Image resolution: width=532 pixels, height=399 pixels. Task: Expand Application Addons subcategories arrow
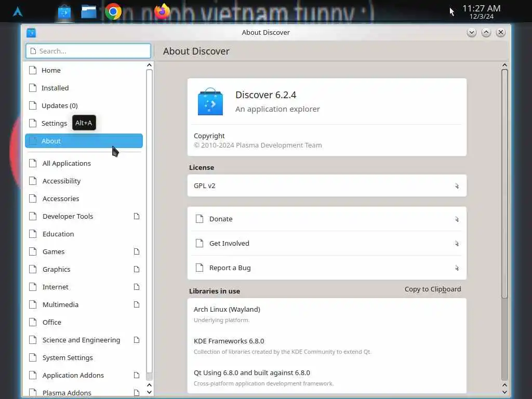point(137,375)
